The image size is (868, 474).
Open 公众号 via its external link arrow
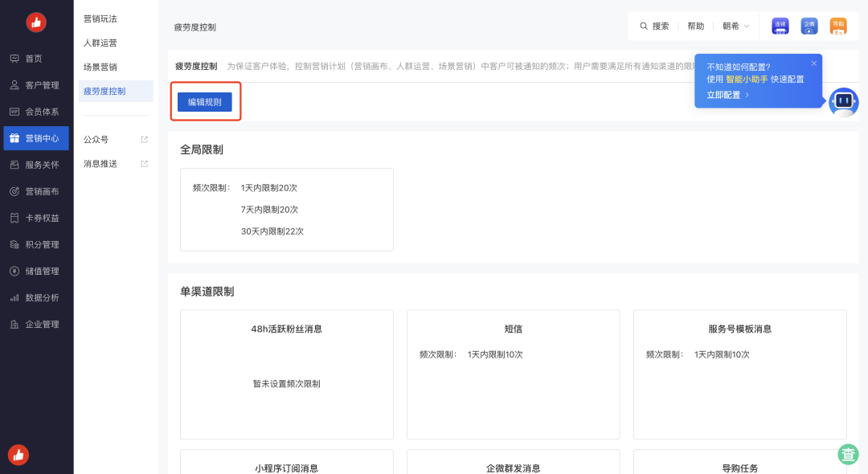coord(145,139)
